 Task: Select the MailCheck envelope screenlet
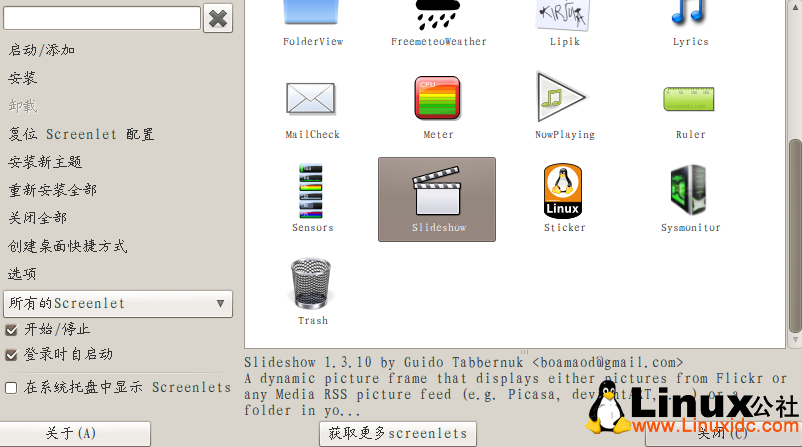[x=312, y=99]
